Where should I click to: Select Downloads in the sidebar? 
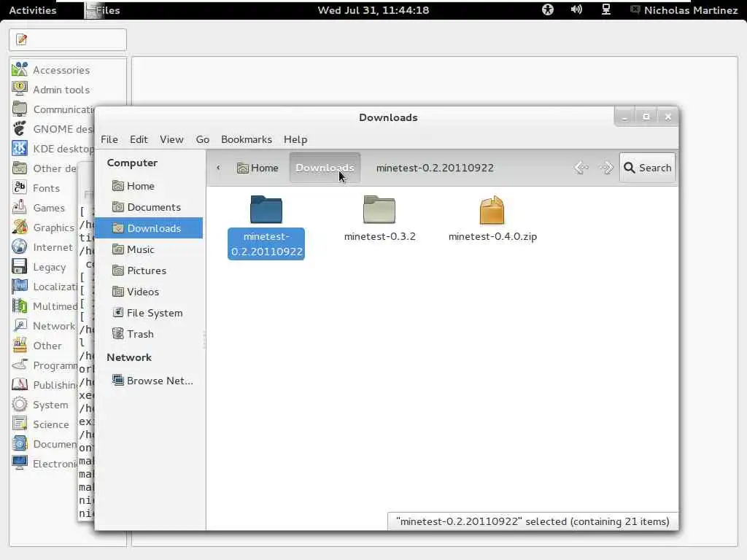149,228
